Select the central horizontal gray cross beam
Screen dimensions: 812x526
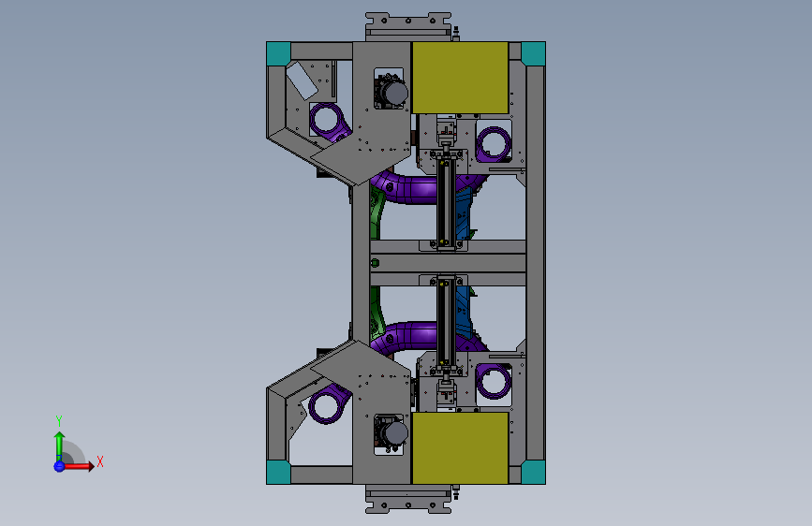click(449, 263)
